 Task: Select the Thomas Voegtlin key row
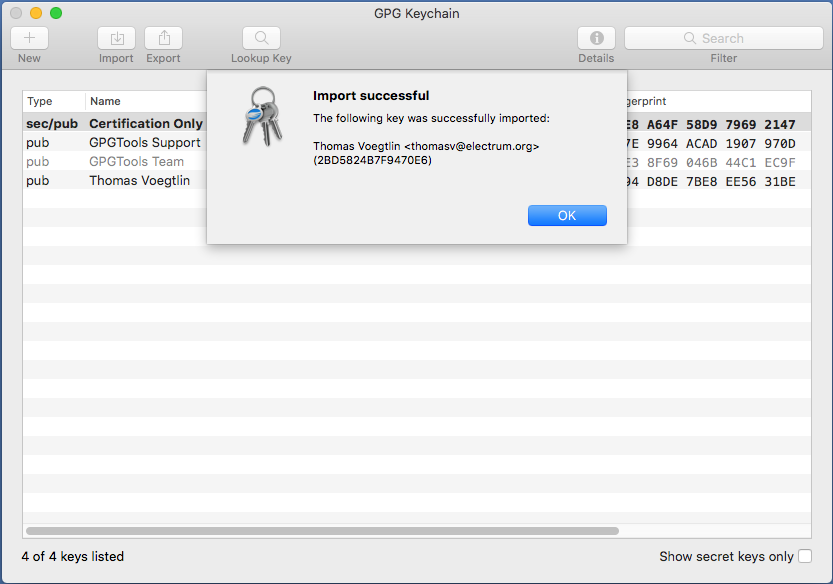(x=416, y=181)
